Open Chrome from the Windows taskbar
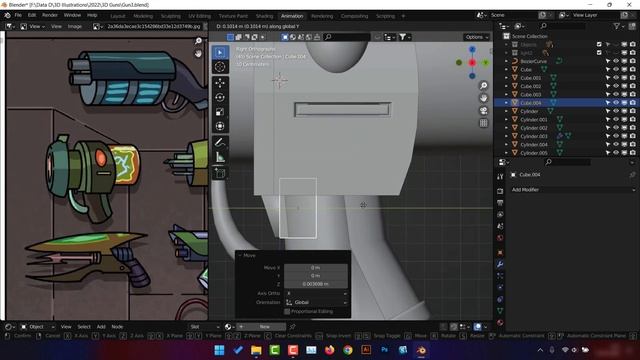The height and width of the screenshot is (360, 640). click(x=348, y=350)
